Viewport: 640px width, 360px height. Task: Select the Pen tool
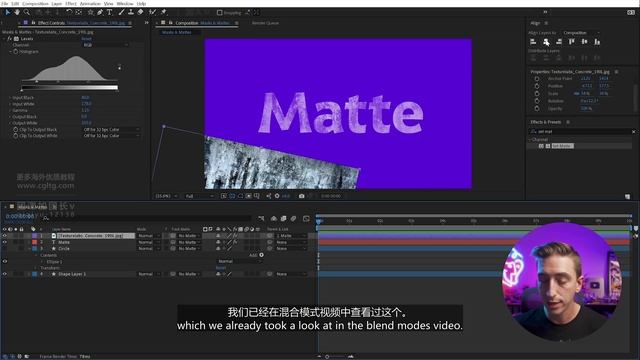tap(100, 13)
